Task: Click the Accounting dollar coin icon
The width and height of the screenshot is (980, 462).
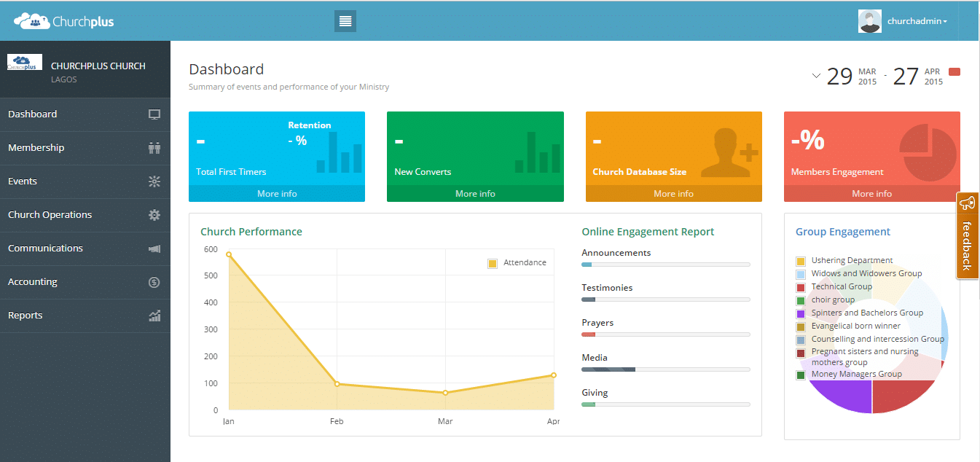Action: 154,282
